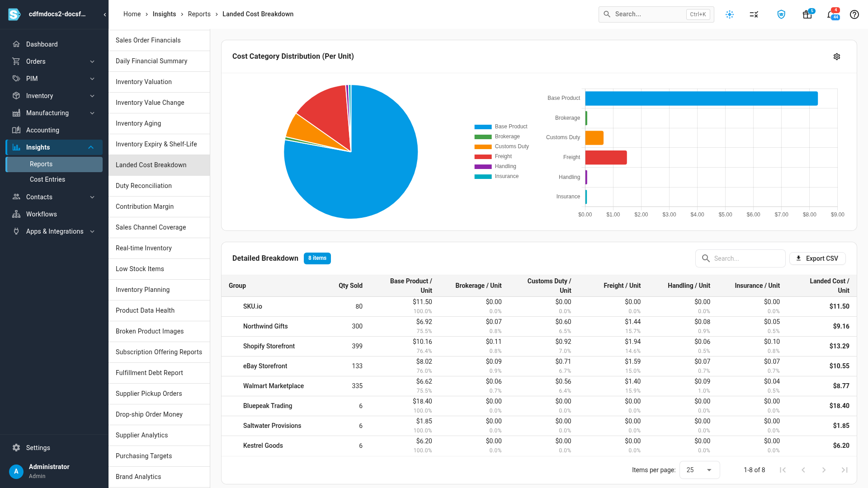Click the Export CSV button
Viewport: 868px width, 488px height.
[817, 258]
